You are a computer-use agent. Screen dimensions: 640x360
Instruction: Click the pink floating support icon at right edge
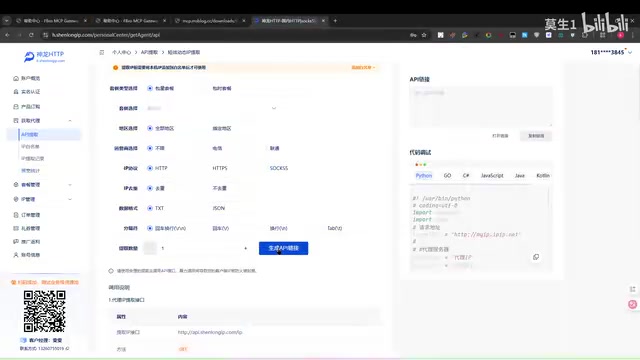click(x=632, y=304)
